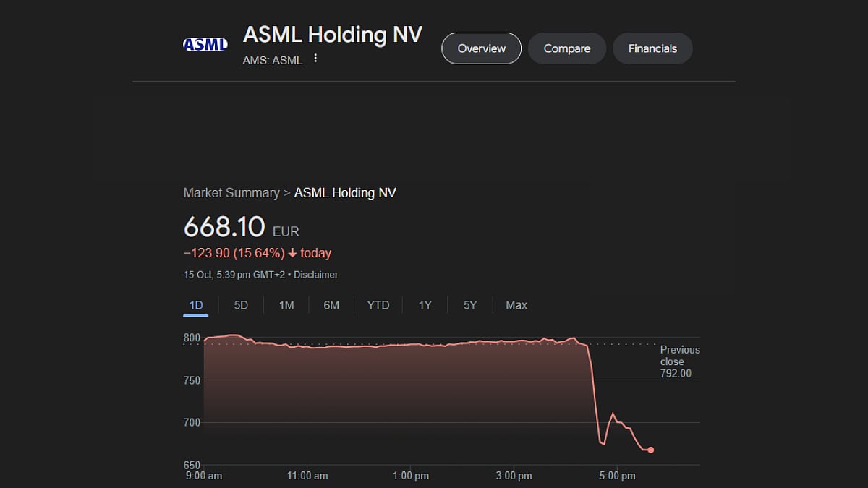
Task: Show the 6M price history
Action: (331, 305)
